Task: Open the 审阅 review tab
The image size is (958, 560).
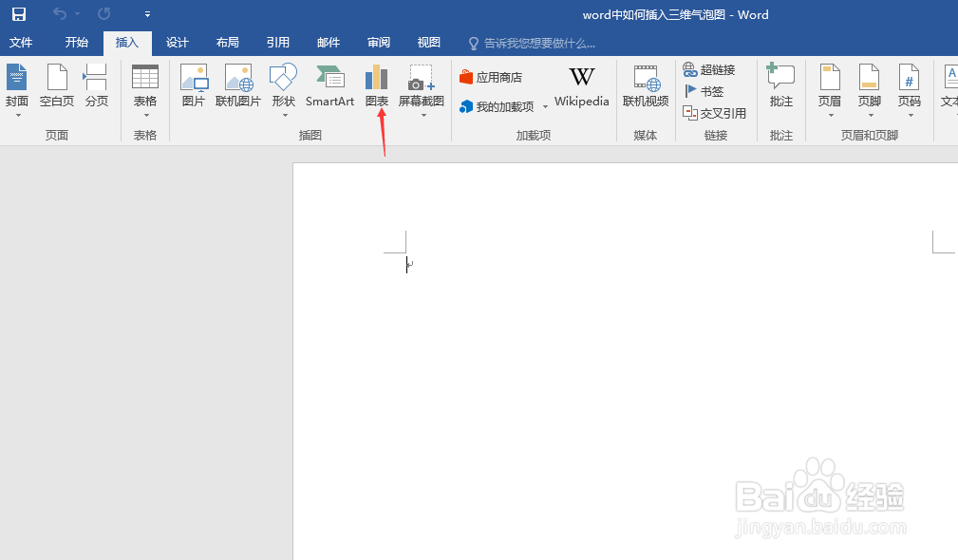Action: [378, 42]
